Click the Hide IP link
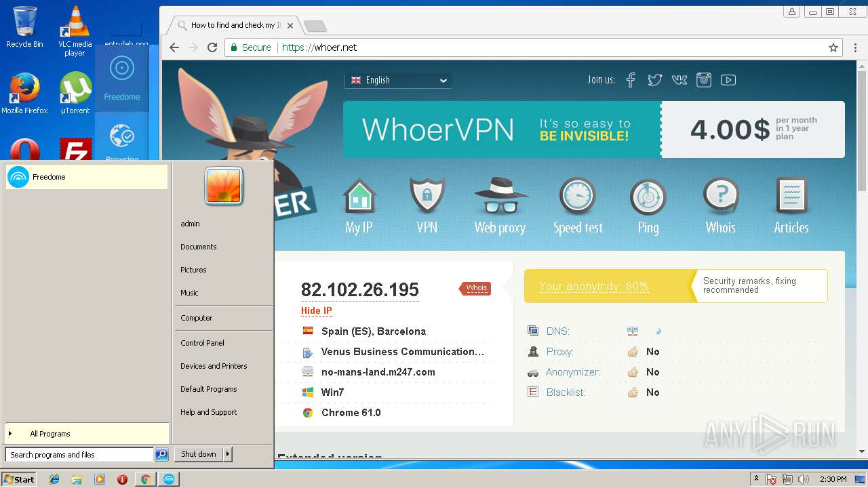Image resolution: width=868 pixels, height=488 pixels. [317, 311]
